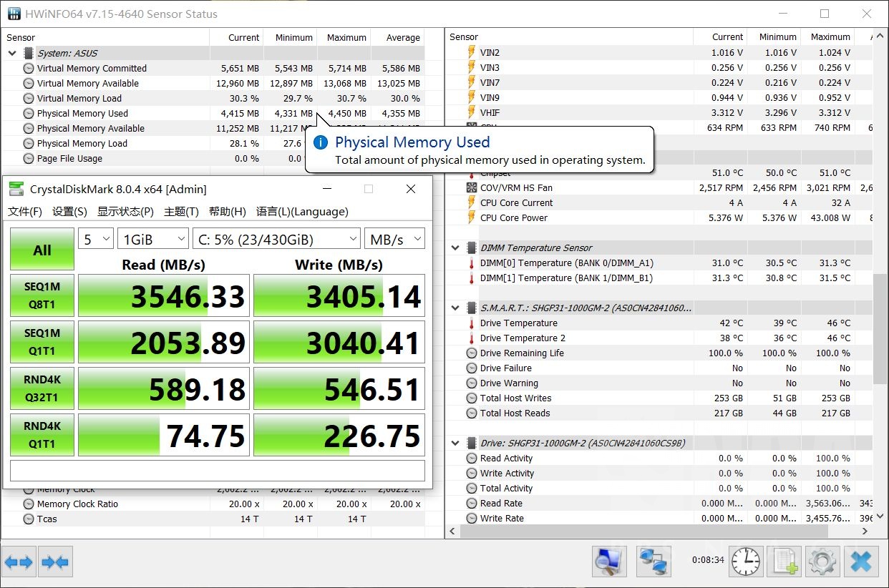Image resolution: width=889 pixels, height=588 pixels.
Task: Click the green All benchmark button
Action: point(42,250)
